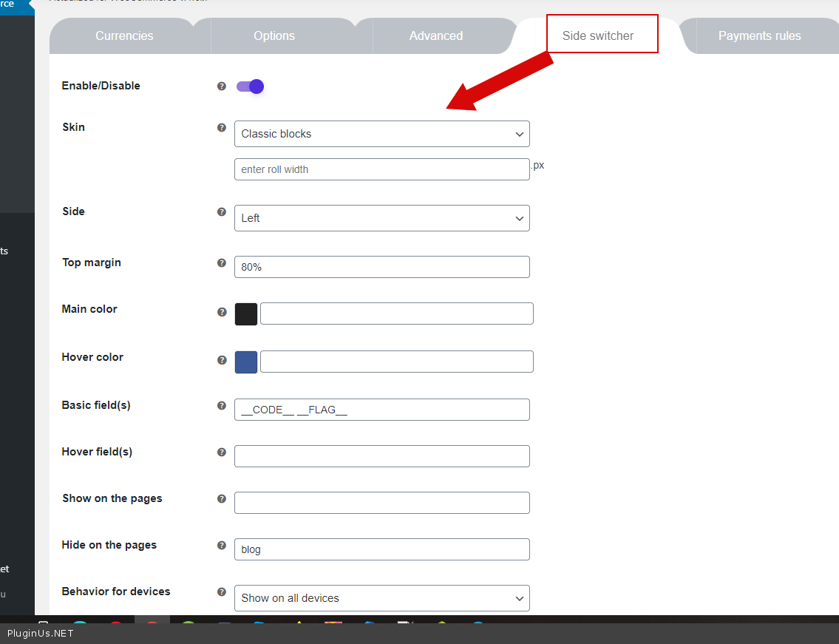The width and height of the screenshot is (839, 644).
Task: Click help icon for Basic field(s)
Action: point(221,406)
